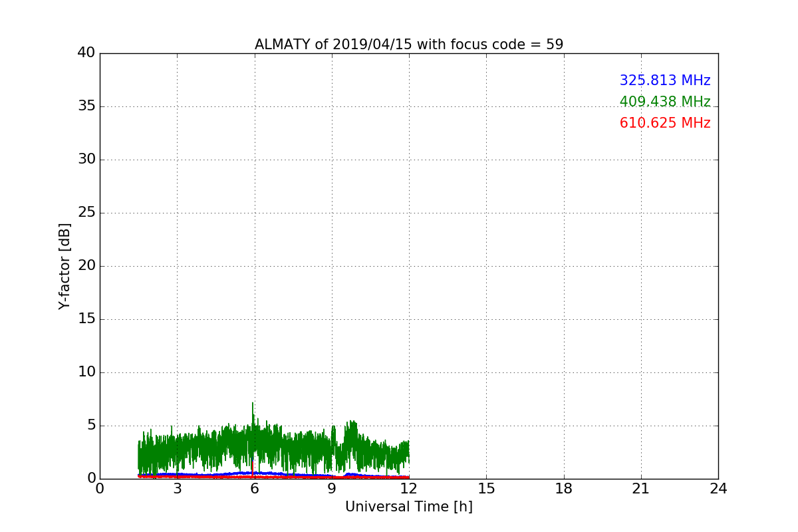Viewport: 798px width, 532px height.
Task: Click the plot title 'ALMATY of 2019/04/15'
Action: coord(409,45)
